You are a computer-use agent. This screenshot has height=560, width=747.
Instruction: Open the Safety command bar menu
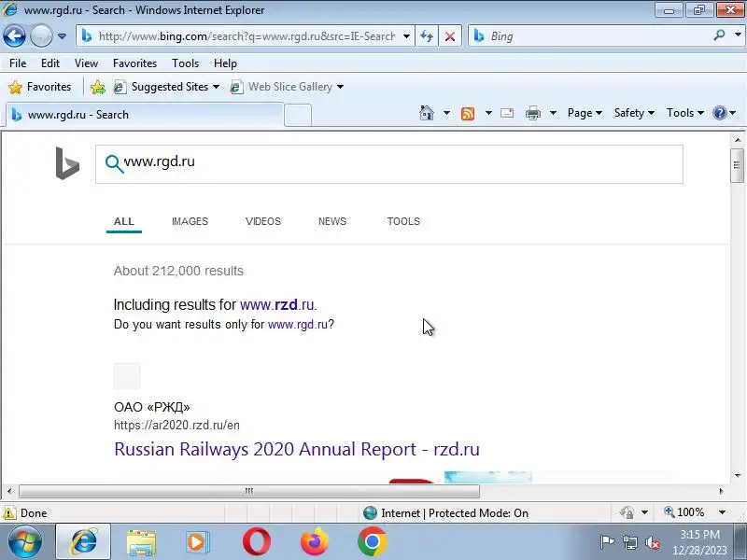[x=634, y=113]
